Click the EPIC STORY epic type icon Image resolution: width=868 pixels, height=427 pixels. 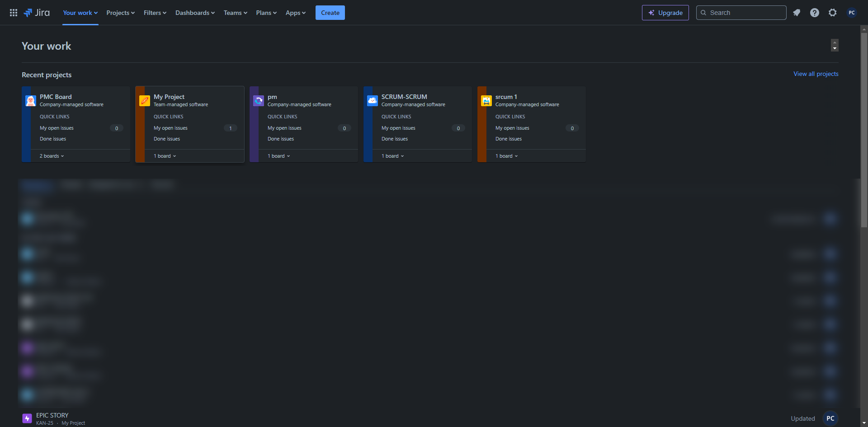[27, 418]
